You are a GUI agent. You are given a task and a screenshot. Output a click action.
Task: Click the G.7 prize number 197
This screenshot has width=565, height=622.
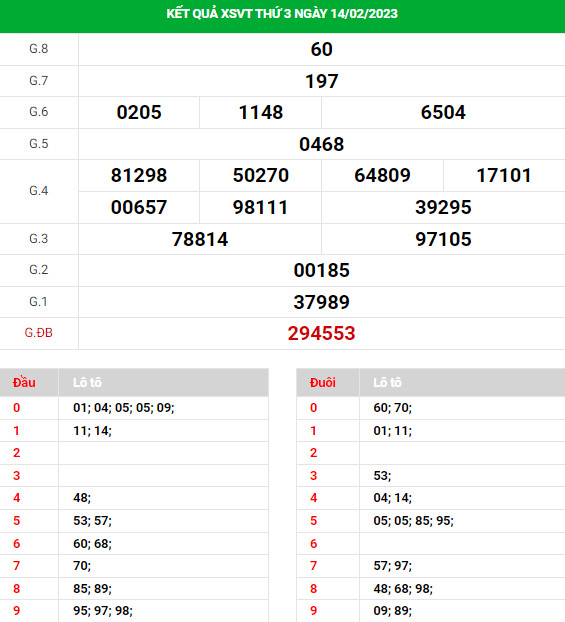pos(321,81)
